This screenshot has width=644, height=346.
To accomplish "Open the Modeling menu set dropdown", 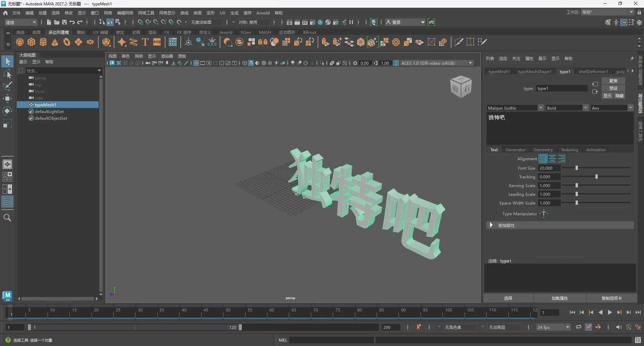I will coord(21,22).
